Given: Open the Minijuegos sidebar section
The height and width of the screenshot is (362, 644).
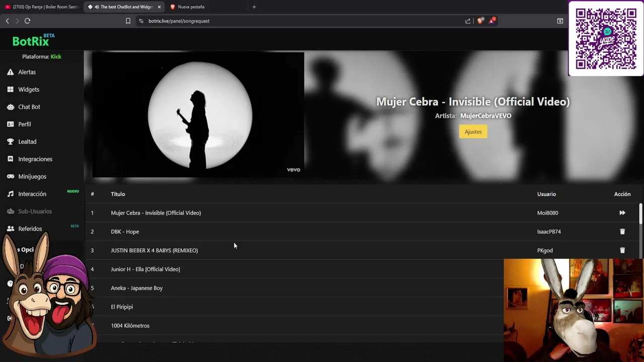Looking at the screenshot, I should coord(32,176).
